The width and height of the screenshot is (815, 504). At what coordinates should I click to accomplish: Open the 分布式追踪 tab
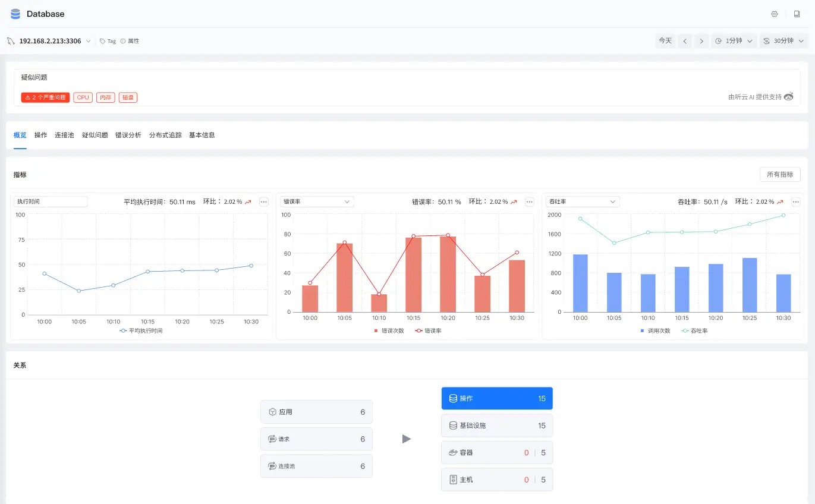tap(165, 135)
